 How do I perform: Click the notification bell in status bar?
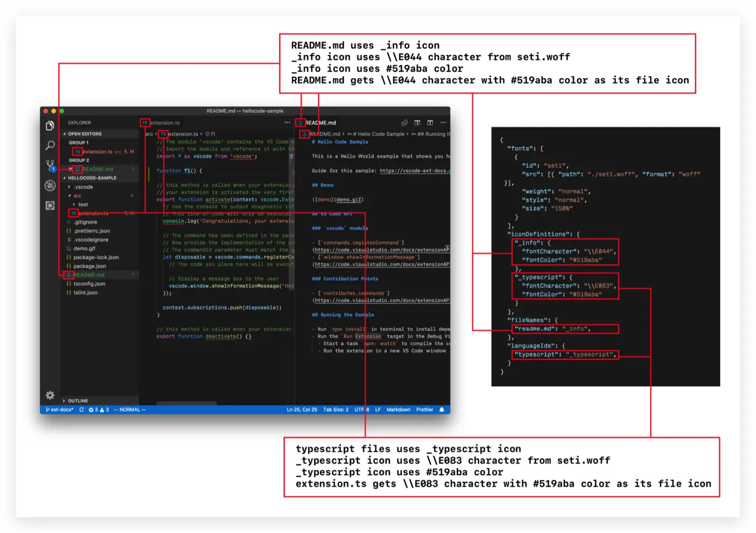442,410
